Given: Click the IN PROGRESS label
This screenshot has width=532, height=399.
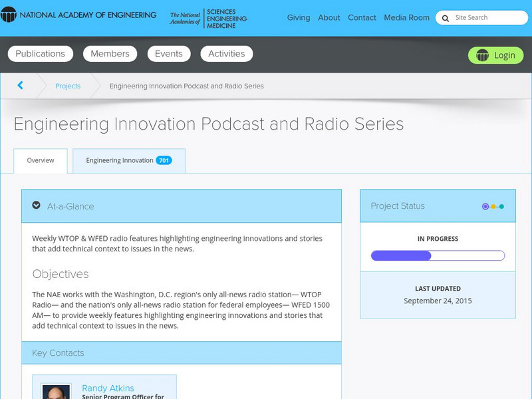Looking at the screenshot, I should tap(438, 239).
